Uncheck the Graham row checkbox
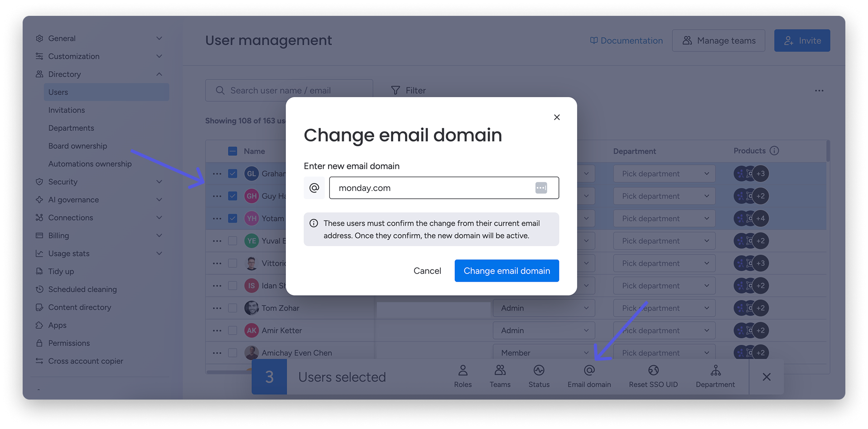 point(233,174)
